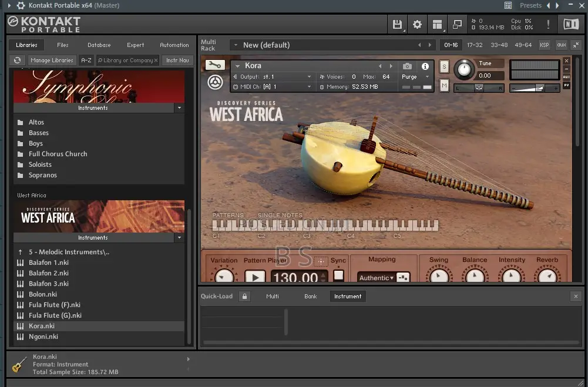The image size is (588, 387).
Task: Toggle Instr Nav pane
Action: (x=177, y=60)
